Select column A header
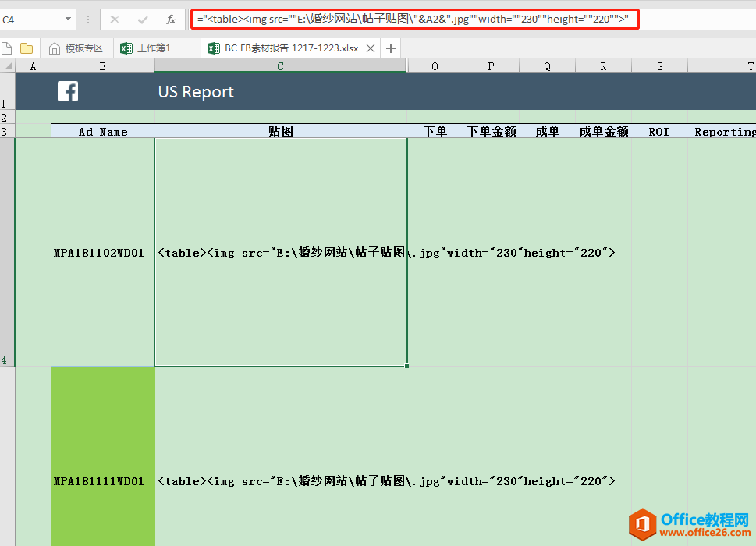756x546 pixels. click(33, 66)
